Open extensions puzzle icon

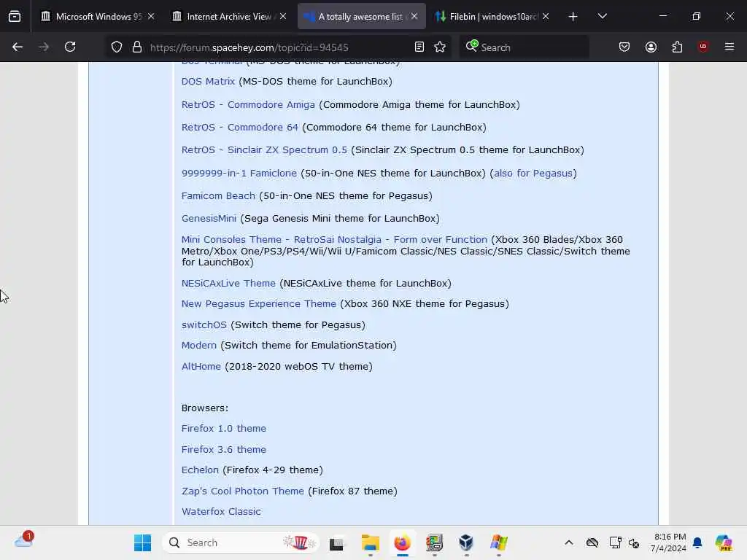click(x=677, y=47)
